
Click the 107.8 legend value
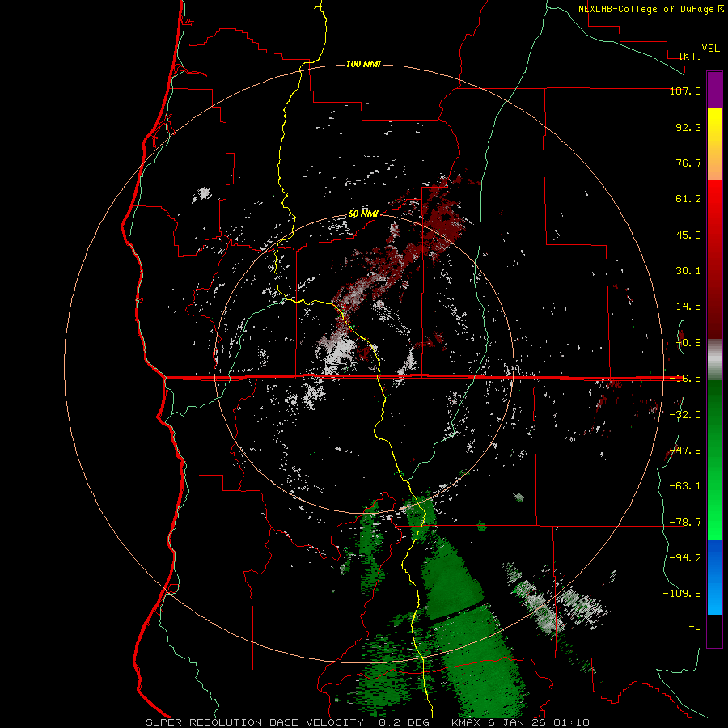pyautogui.click(x=685, y=91)
